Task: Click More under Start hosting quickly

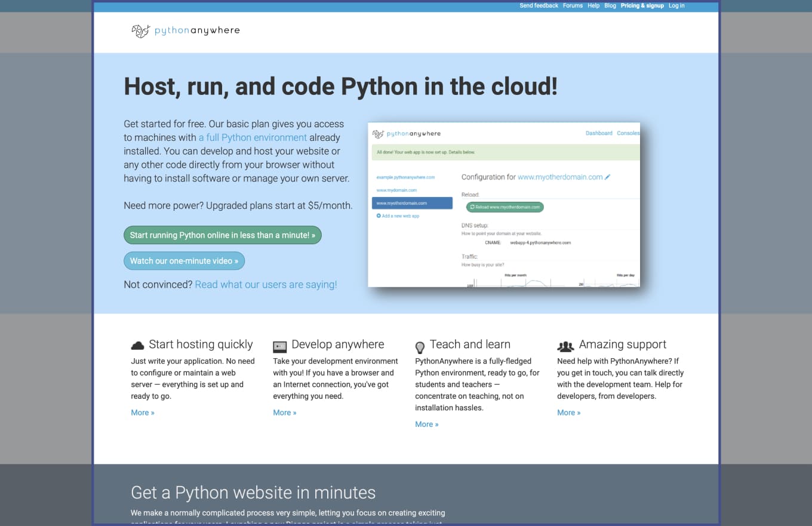Action: coord(143,413)
